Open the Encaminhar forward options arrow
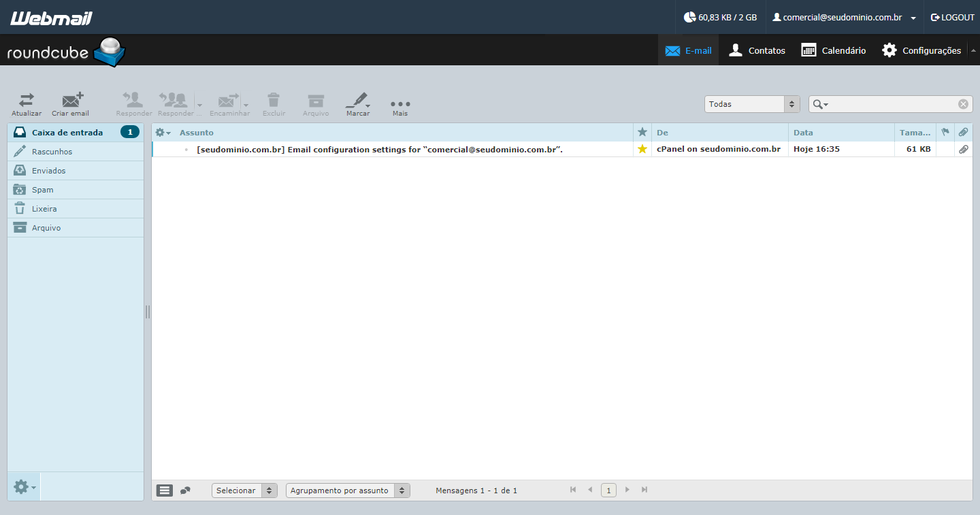Viewport: 980px width, 515px height. [246, 105]
